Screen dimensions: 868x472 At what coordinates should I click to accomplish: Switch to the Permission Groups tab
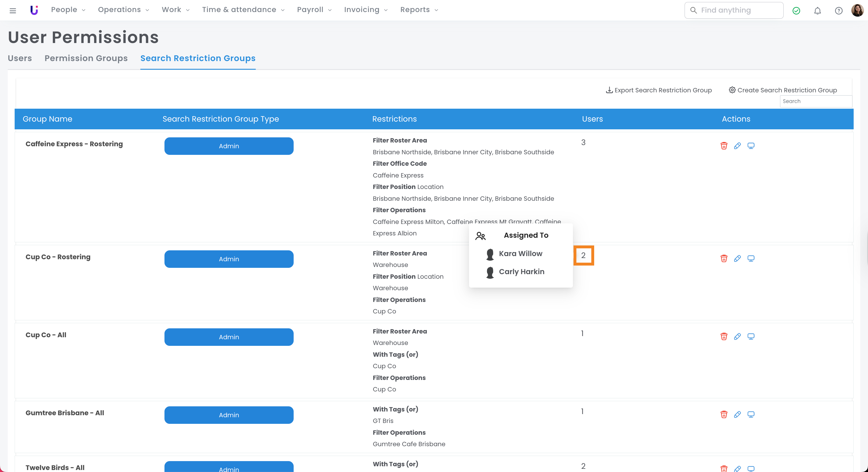click(x=86, y=58)
